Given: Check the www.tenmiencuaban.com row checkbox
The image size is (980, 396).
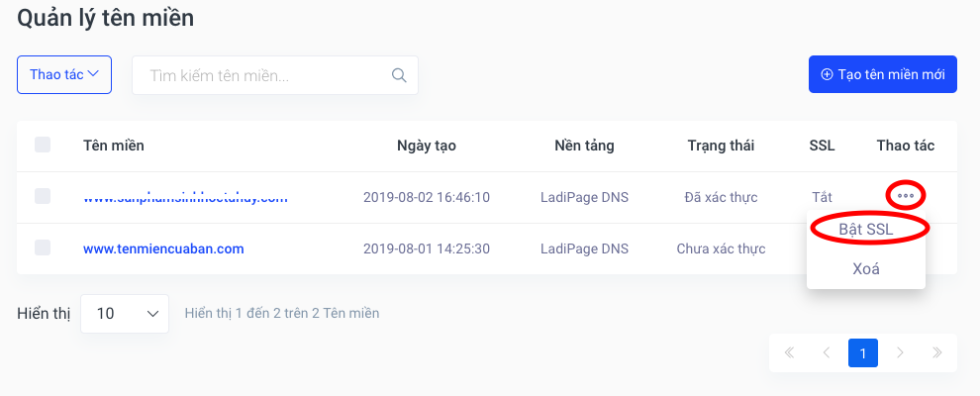Looking at the screenshot, I should (43, 247).
